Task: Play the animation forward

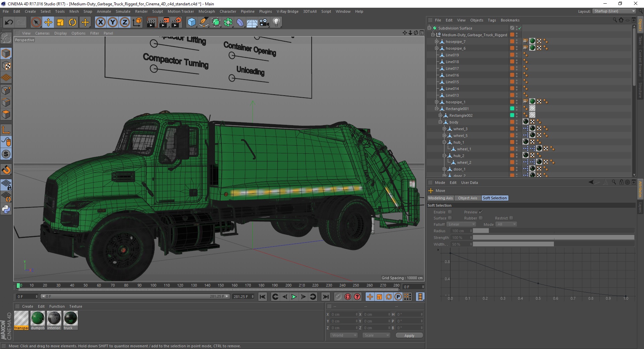Action: coord(294,297)
